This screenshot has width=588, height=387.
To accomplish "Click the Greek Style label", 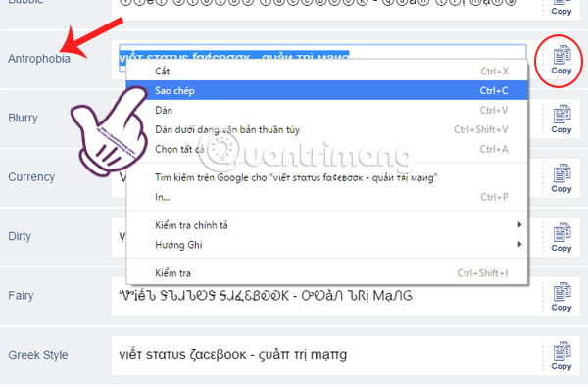I will click(38, 355).
